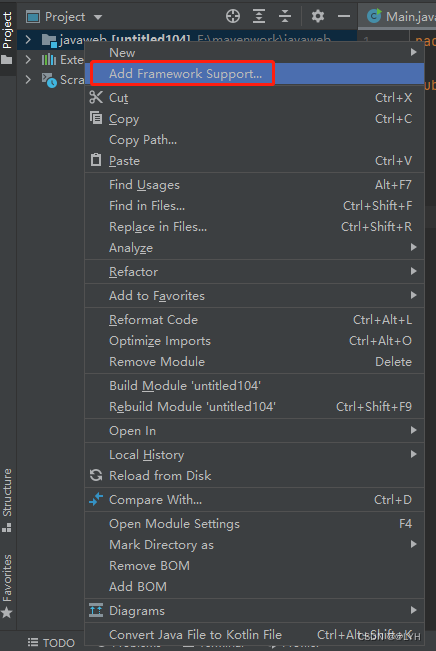Open the Structure tool window tab
The image size is (436, 651).
coord(7,499)
